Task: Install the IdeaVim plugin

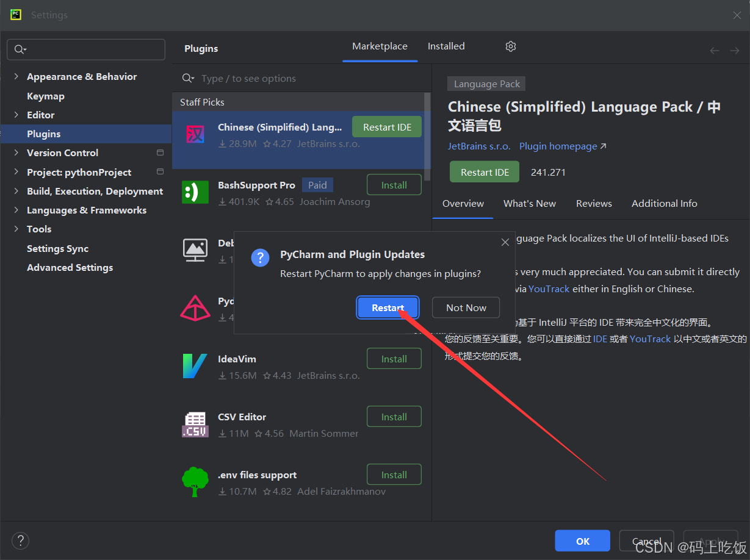Action: click(x=394, y=359)
